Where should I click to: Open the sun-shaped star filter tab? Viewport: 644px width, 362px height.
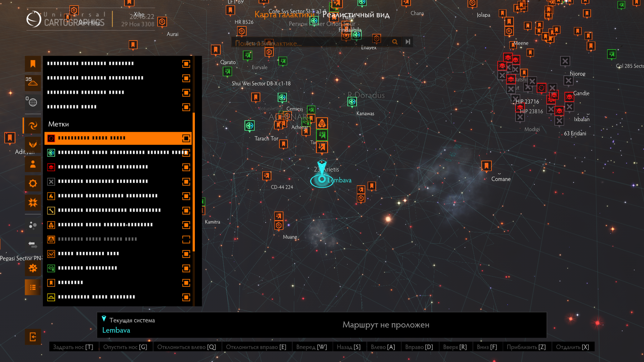point(33,183)
